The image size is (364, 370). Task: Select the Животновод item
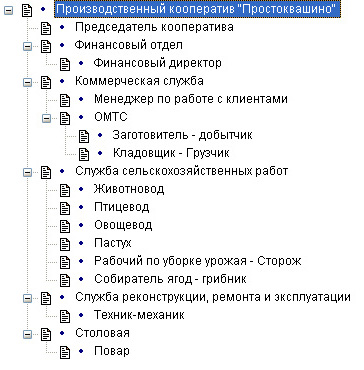coord(129,189)
